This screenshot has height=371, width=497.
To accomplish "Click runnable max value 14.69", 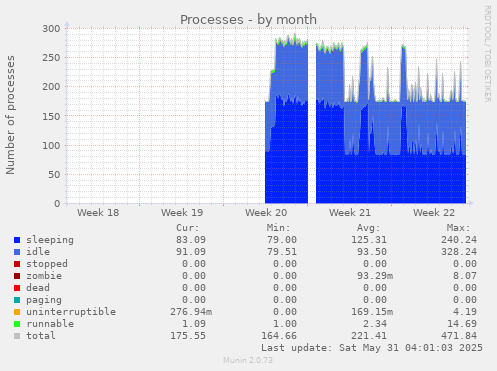I will click(462, 324).
